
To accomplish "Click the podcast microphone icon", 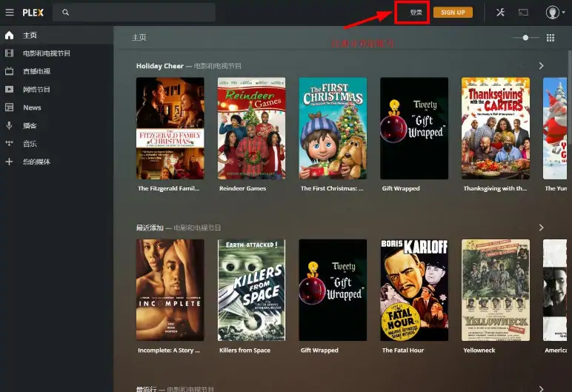I will click(9, 125).
